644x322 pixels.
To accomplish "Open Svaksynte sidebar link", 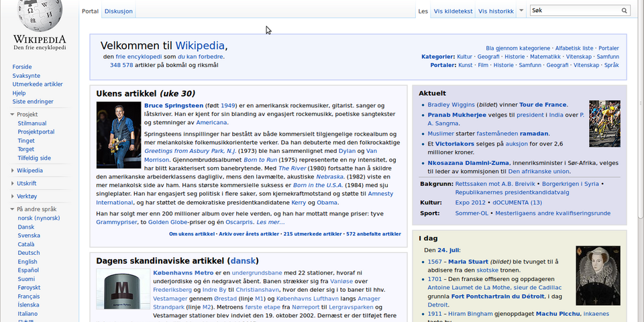I will tap(26, 76).
